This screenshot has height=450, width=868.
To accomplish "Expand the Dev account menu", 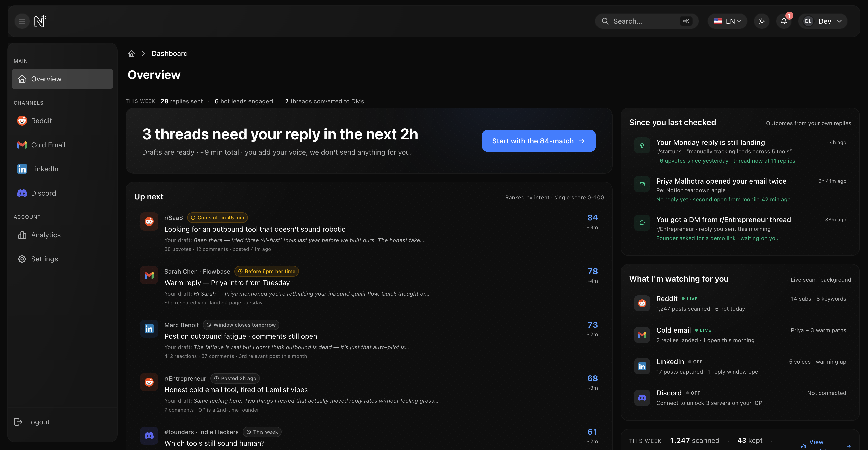I will pos(823,21).
